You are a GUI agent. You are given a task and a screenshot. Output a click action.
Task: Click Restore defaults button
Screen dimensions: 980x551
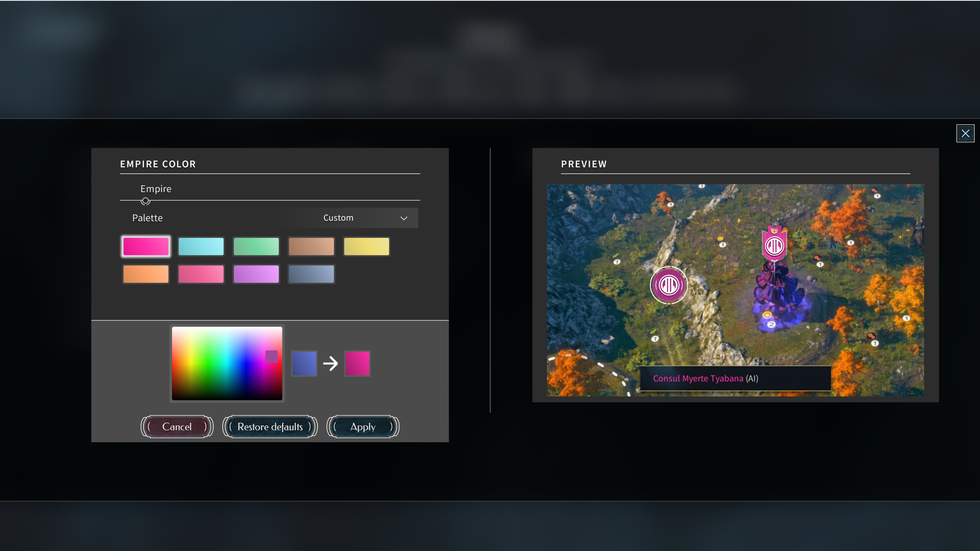tap(270, 426)
